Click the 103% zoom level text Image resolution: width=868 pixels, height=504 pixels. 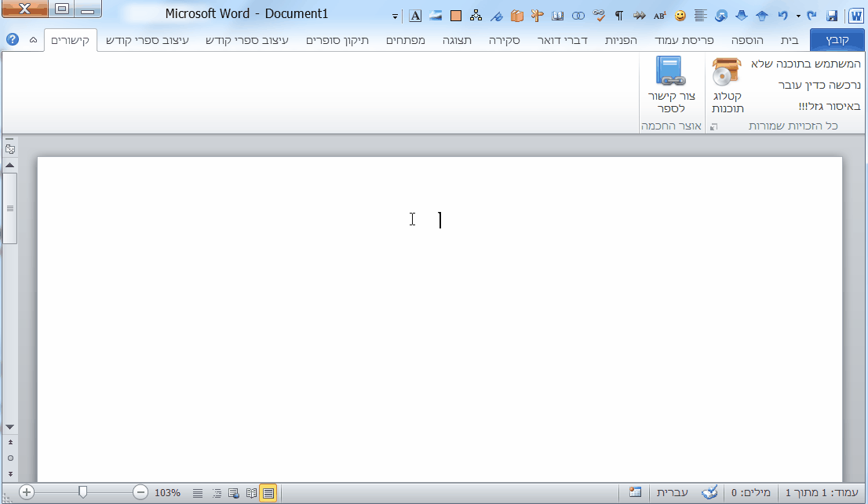[x=167, y=492]
